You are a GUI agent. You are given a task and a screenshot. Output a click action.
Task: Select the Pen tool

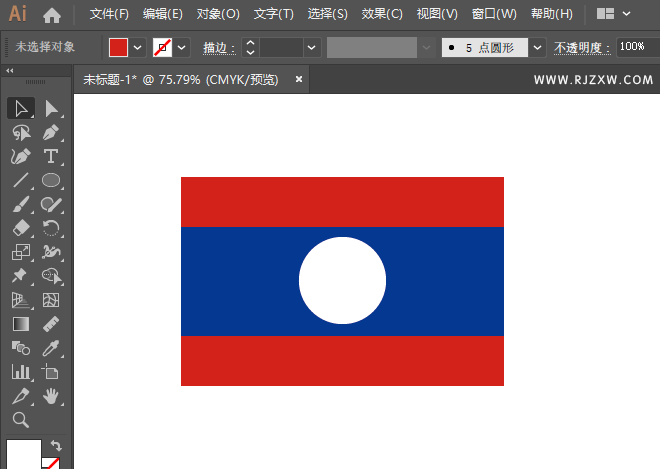[x=51, y=132]
